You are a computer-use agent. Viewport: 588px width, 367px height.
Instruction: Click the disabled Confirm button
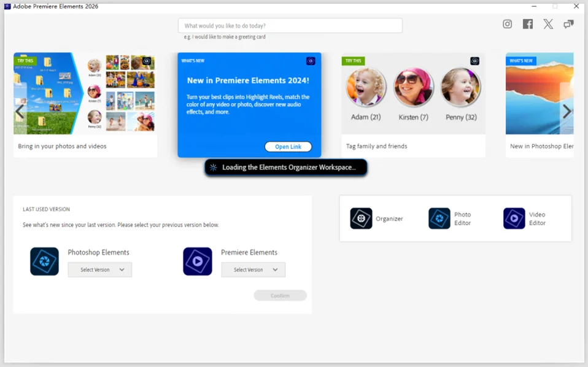pos(280,295)
